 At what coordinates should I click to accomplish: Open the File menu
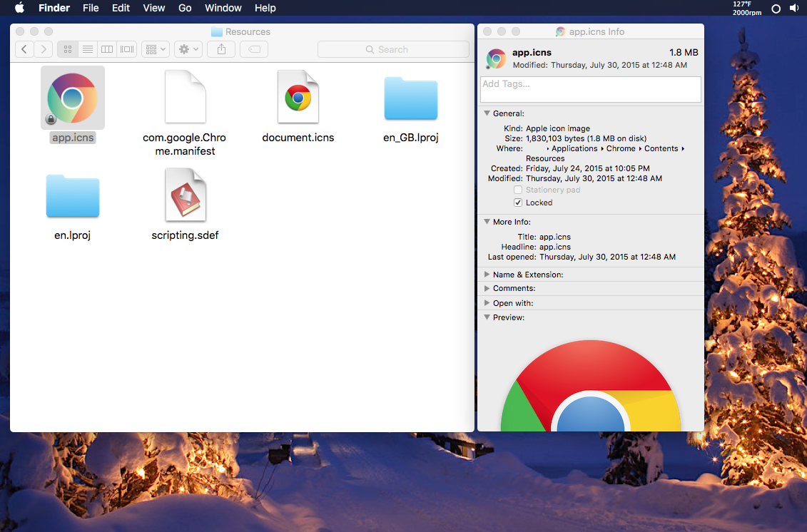pos(91,8)
